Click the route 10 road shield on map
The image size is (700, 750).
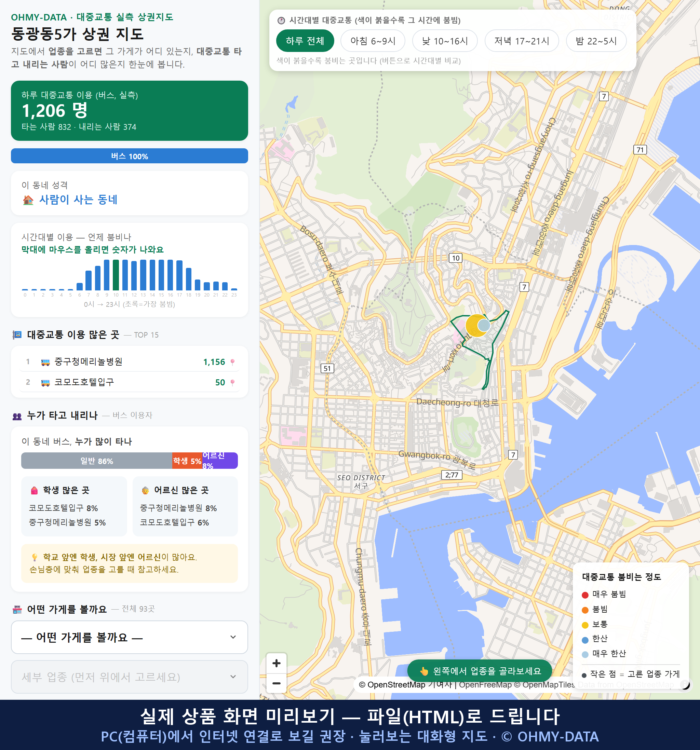tap(456, 258)
